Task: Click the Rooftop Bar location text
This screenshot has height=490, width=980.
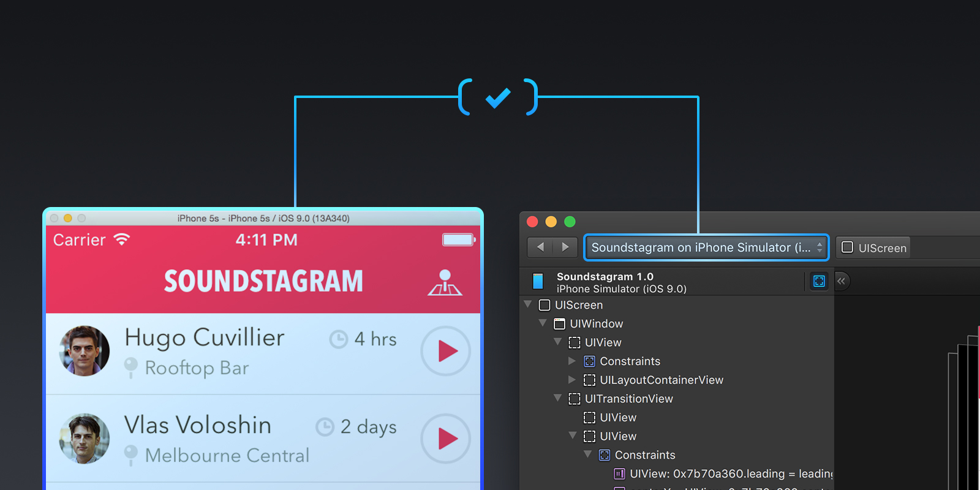Action: [x=197, y=368]
